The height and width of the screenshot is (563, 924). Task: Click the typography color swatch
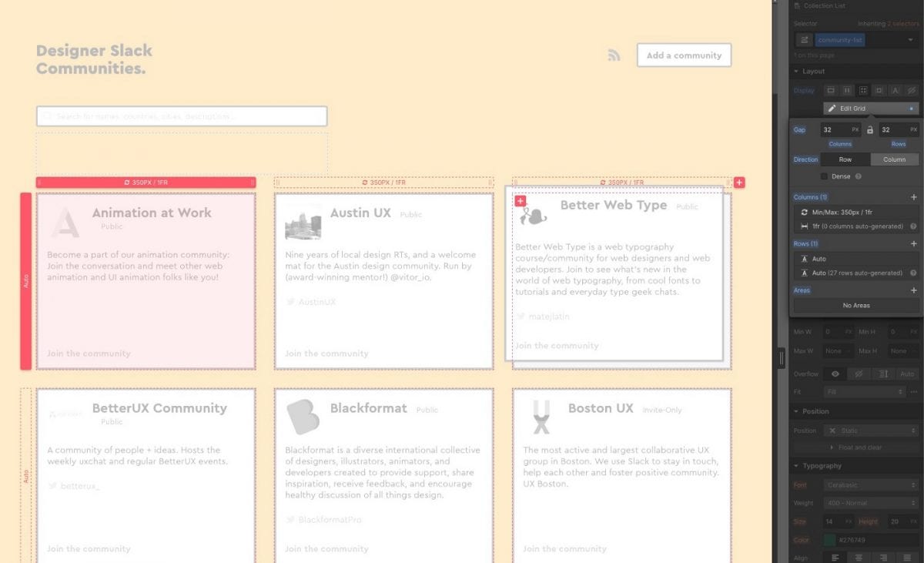[829, 538]
